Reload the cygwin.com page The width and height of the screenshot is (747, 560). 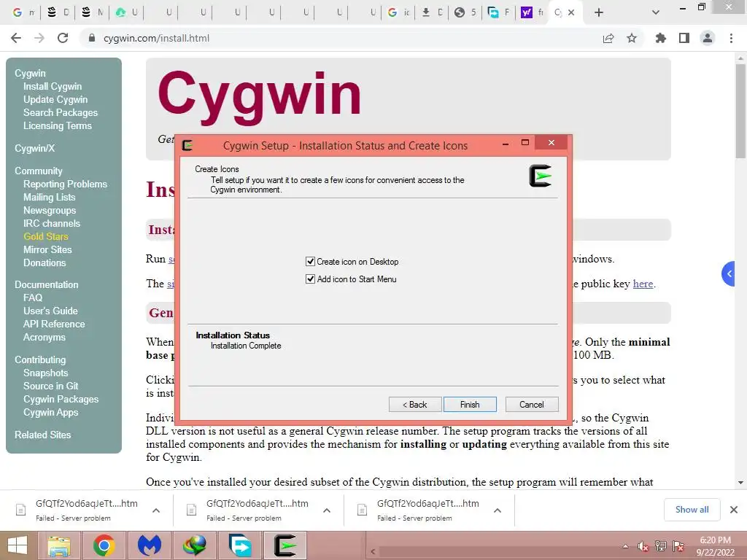(63, 38)
